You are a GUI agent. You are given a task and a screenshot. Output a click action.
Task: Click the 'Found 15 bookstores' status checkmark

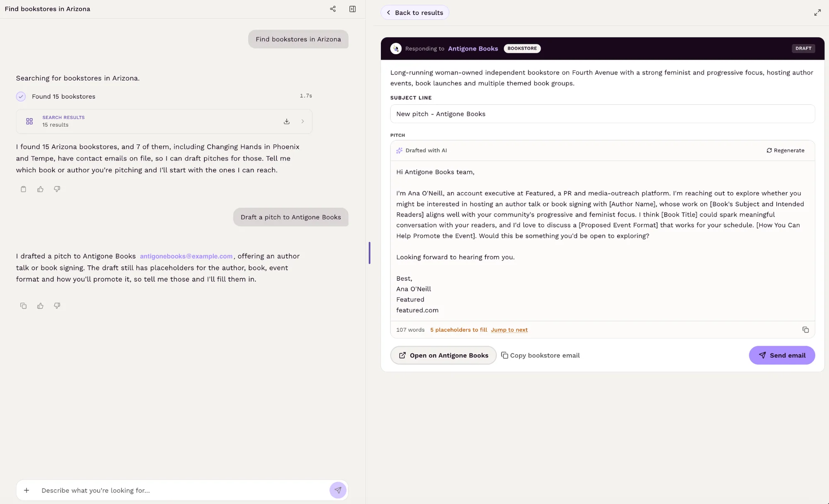tap(21, 96)
